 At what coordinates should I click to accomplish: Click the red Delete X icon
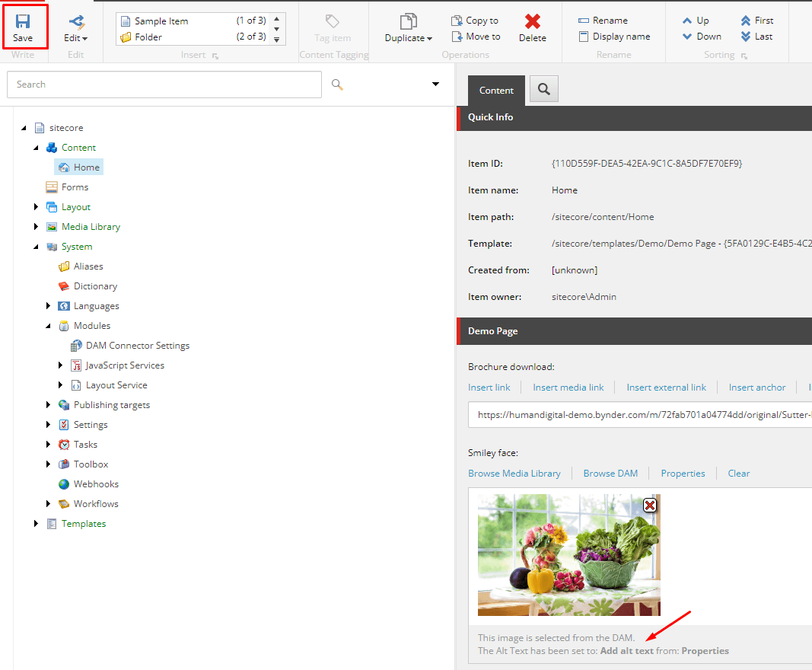pos(533,21)
